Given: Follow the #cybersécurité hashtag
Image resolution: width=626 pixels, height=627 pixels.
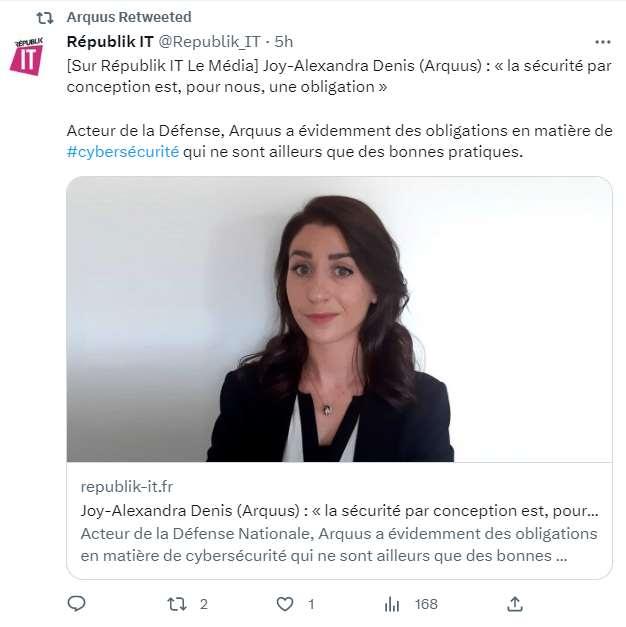Looking at the screenshot, I should [x=123, y=152].
